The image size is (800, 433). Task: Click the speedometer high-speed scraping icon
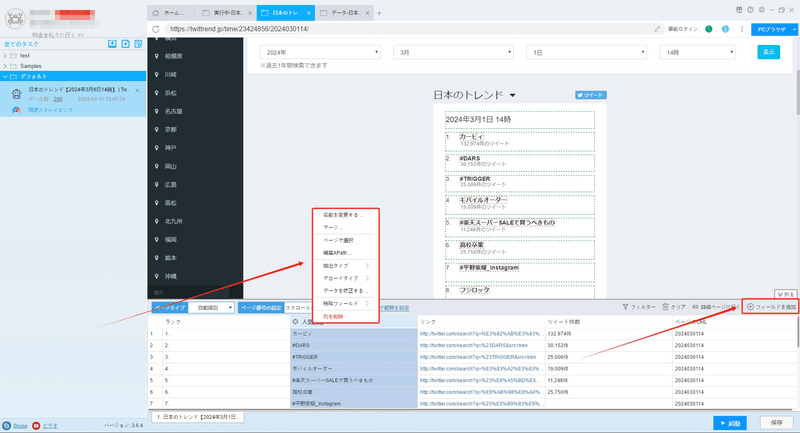(16, 110)
